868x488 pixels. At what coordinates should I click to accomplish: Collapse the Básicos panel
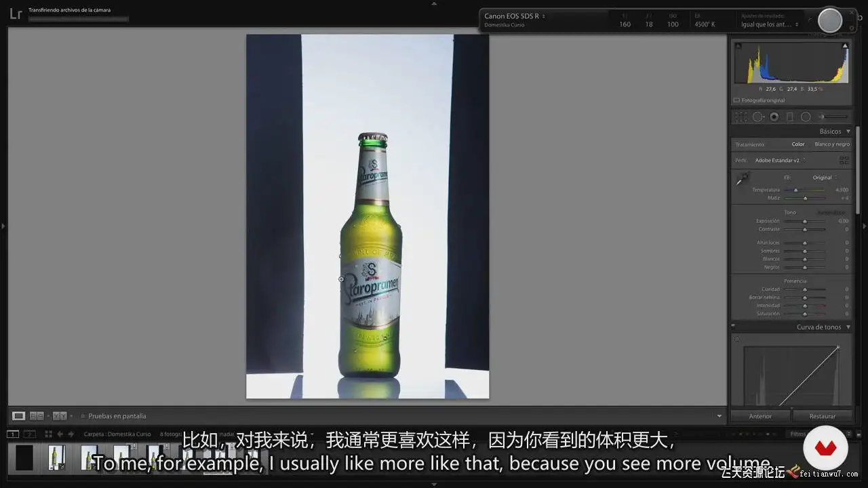(x=848, y=131)
